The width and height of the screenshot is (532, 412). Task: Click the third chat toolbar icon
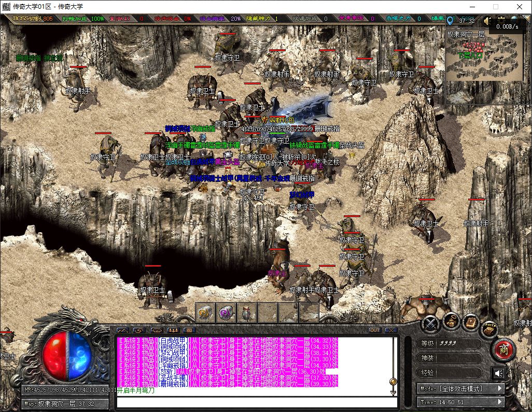pos(156,330)
